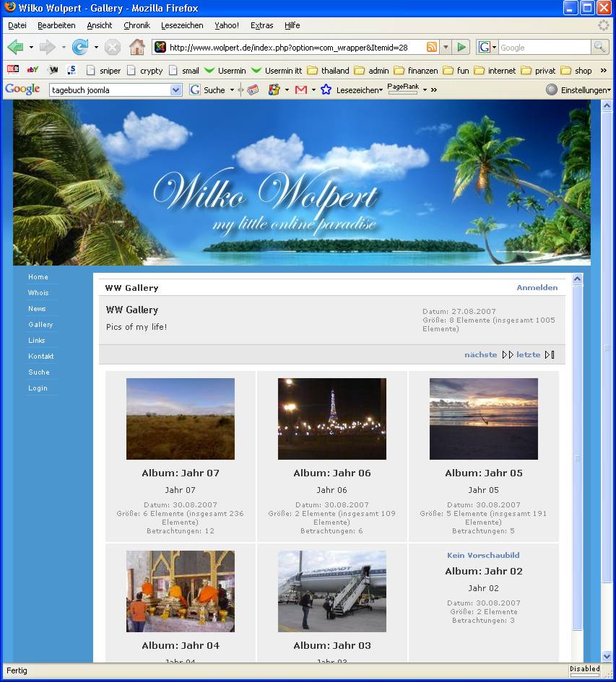Viewport: 616px width, 682px height.
Task: Click the colorful Google toolbar send icon
Action: (274, 90)
